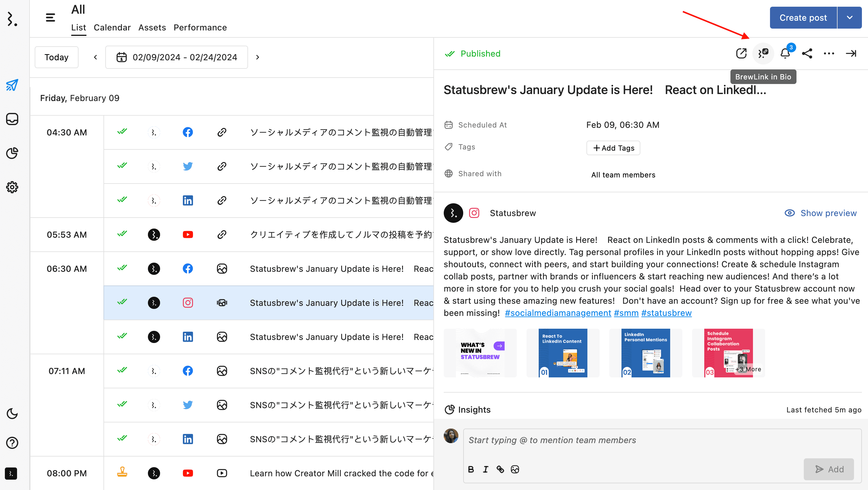Toggle italic formatting in comment box

[x=485, y=469]
